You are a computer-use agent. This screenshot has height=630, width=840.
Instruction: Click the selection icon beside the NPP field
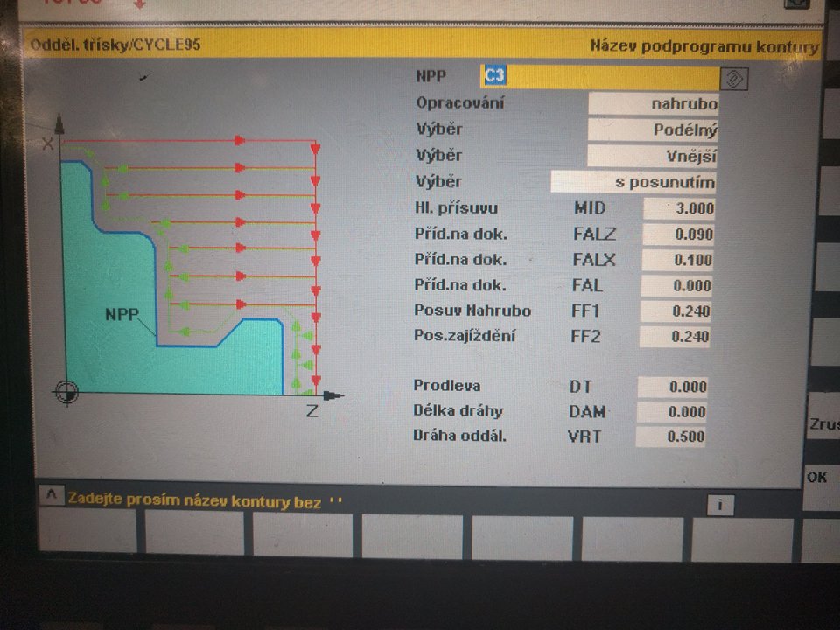734,78
